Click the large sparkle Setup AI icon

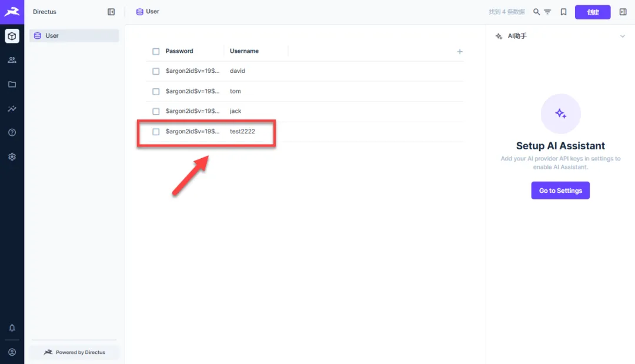point(560,113)
